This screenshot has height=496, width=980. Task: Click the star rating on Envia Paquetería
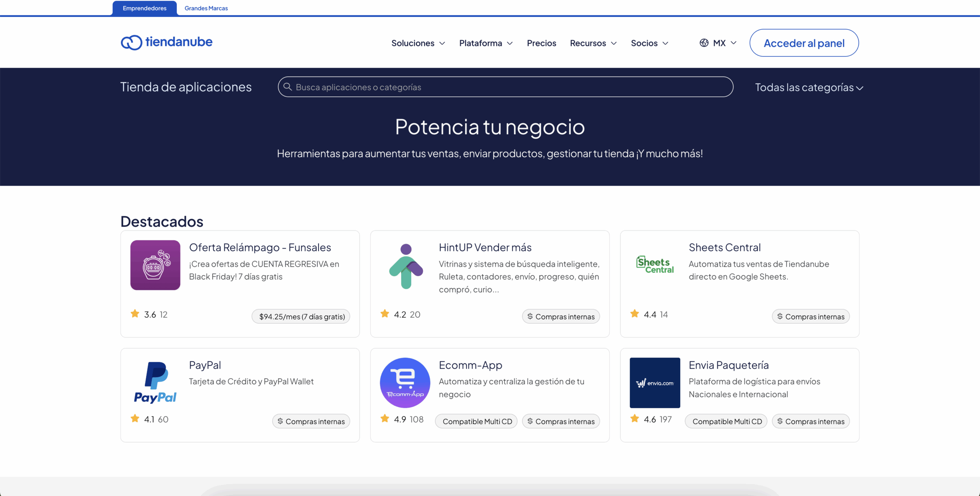tap(635, 419)
